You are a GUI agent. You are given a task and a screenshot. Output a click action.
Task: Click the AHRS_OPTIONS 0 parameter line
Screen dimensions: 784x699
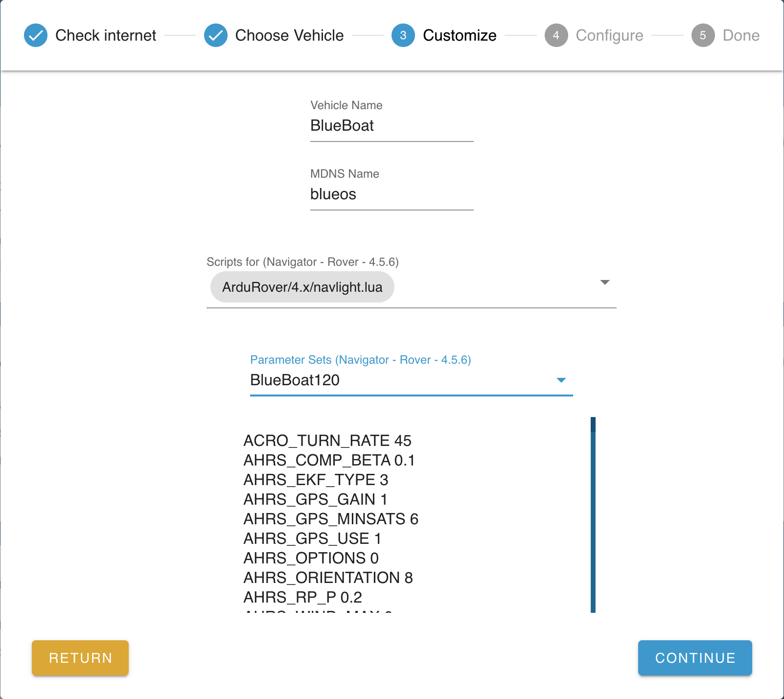pos(311,558)
